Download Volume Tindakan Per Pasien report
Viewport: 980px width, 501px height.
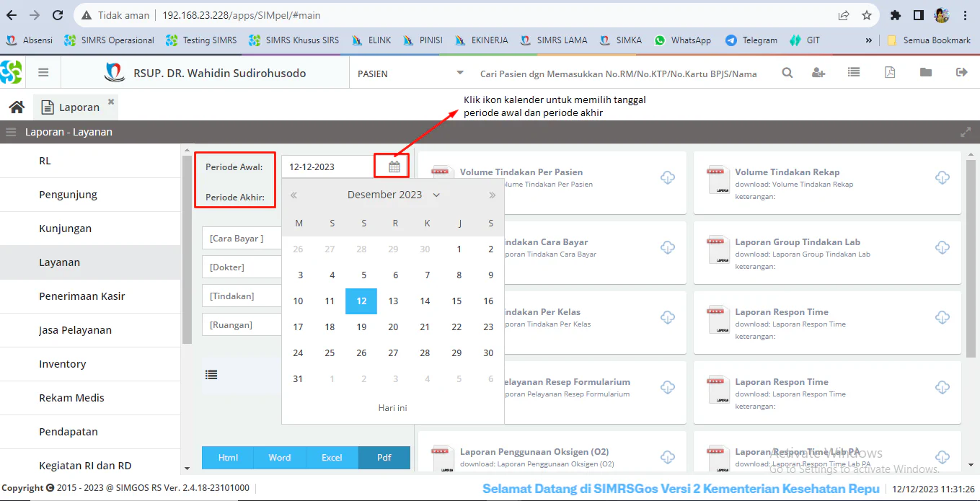(x=668, y=177)
